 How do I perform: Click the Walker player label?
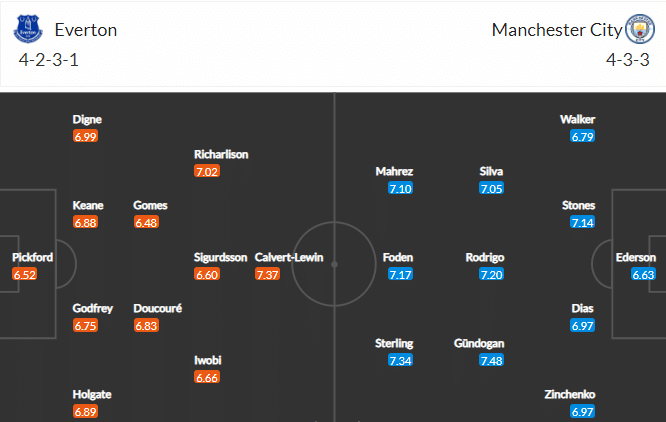click(578, 119)
